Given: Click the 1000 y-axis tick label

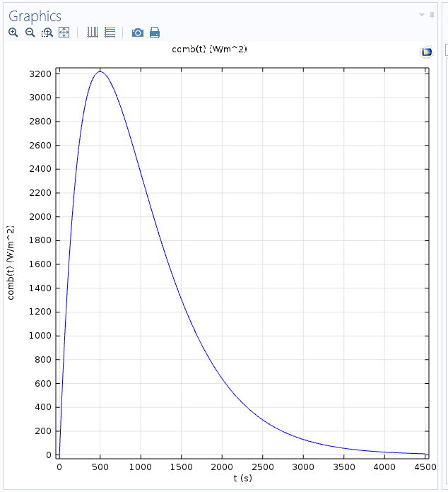Looking at the screenshot, I should (x=41, y=336).
